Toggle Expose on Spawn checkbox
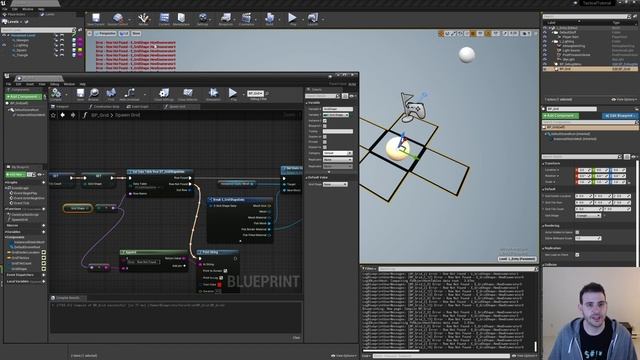This screenshot has width=640, height=360. [324, 137]
